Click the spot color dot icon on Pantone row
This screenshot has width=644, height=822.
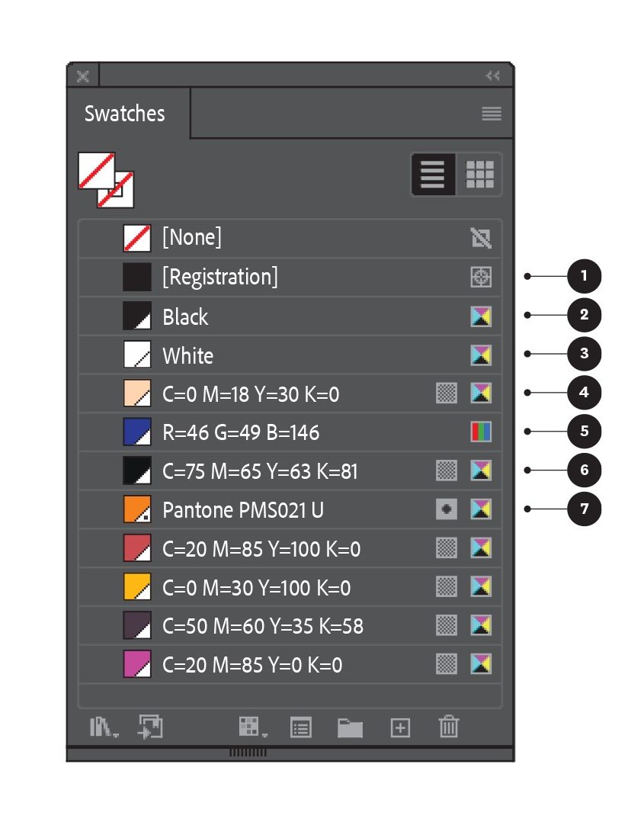pos(447,509)
